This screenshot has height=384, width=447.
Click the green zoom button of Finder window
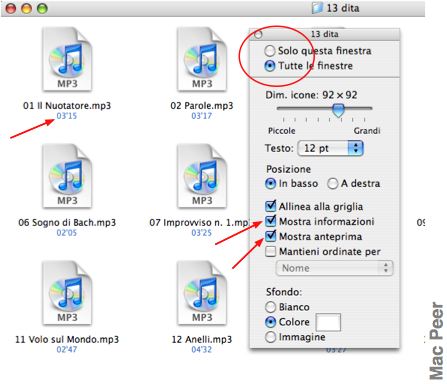(42, 8)
